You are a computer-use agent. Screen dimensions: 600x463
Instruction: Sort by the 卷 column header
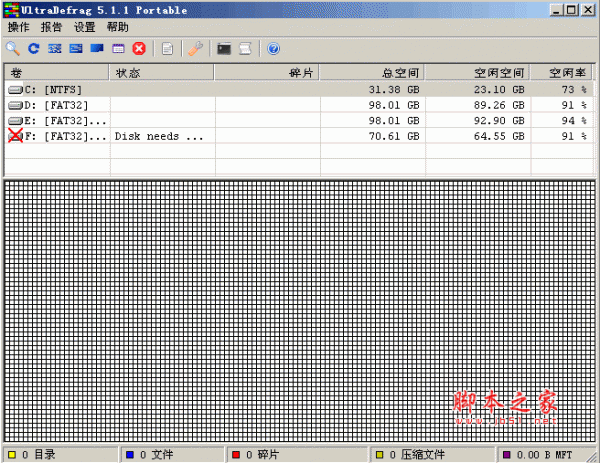(57, 73)
